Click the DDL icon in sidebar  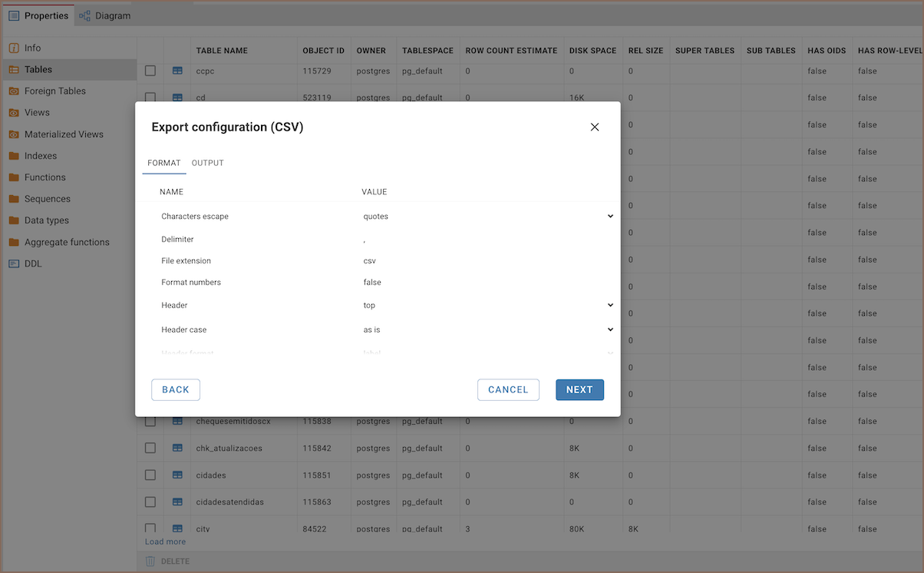click(14, 263)
